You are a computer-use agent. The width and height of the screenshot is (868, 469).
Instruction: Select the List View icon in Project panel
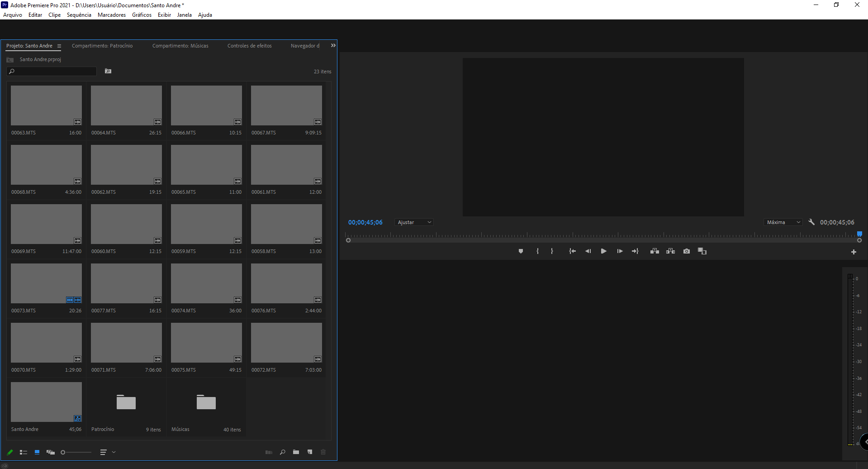24,452
